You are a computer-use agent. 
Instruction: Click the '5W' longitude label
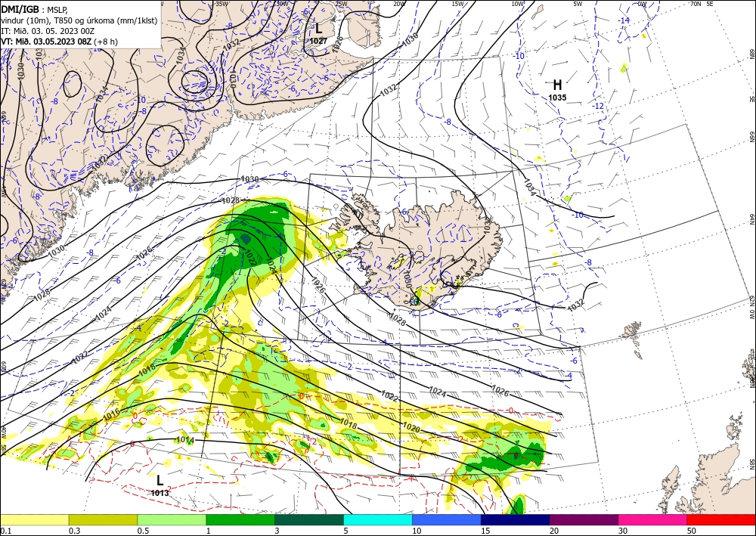click(578, 4)
